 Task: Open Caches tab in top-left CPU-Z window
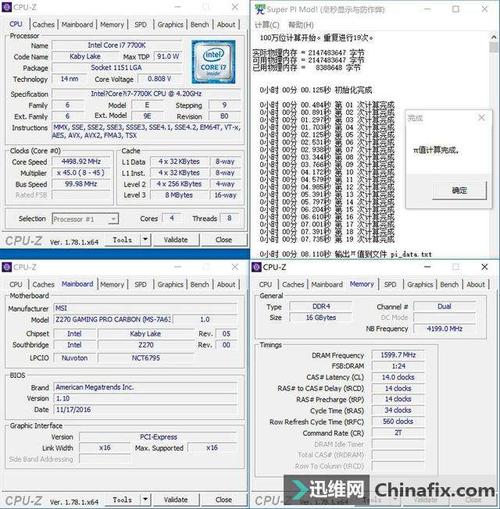click(x=43, y=25)
